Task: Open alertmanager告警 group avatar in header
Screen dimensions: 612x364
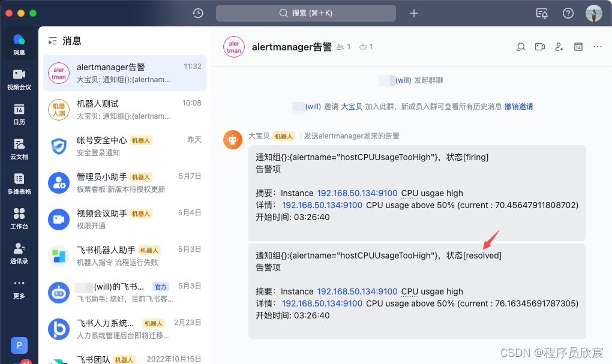Action: point(234,47)
